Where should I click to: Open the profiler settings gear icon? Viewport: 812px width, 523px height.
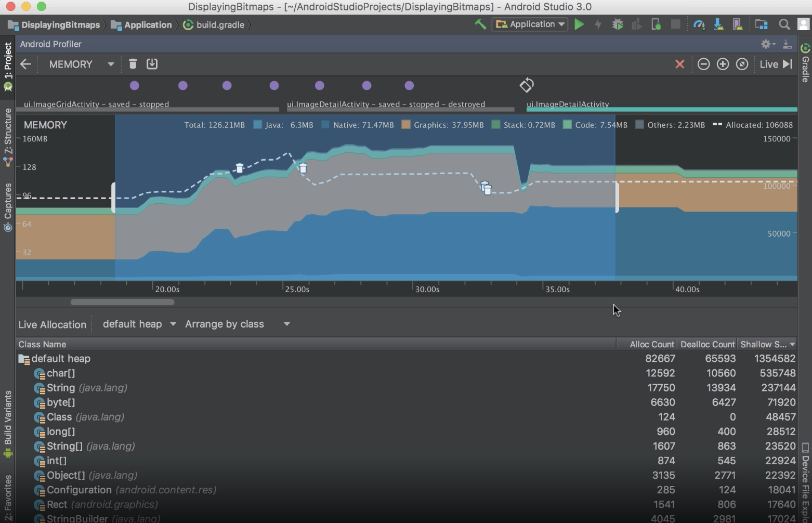[766, 44]
